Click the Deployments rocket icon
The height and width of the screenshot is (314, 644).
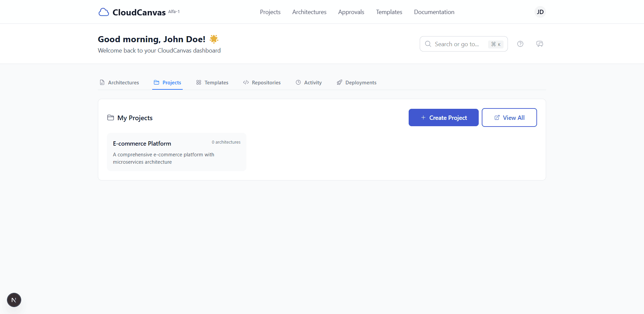[339, 82]
